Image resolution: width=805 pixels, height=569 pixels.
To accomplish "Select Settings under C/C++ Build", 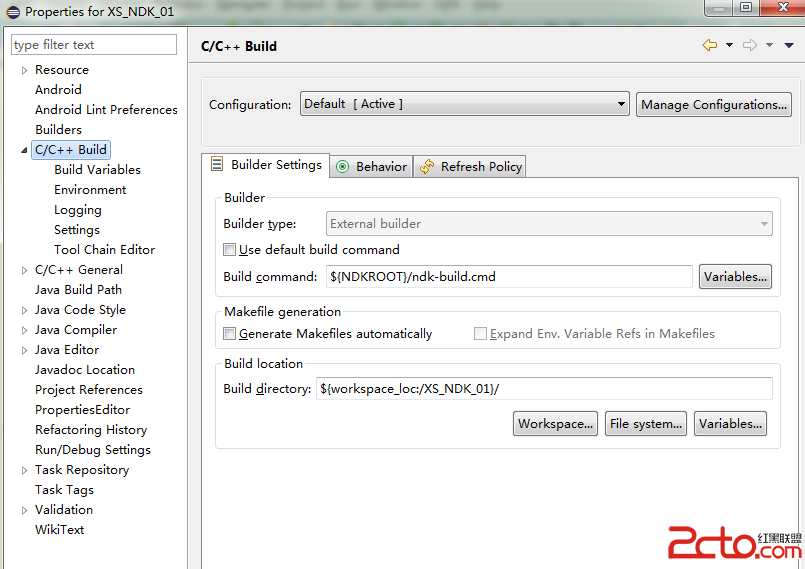I will 77,230.
